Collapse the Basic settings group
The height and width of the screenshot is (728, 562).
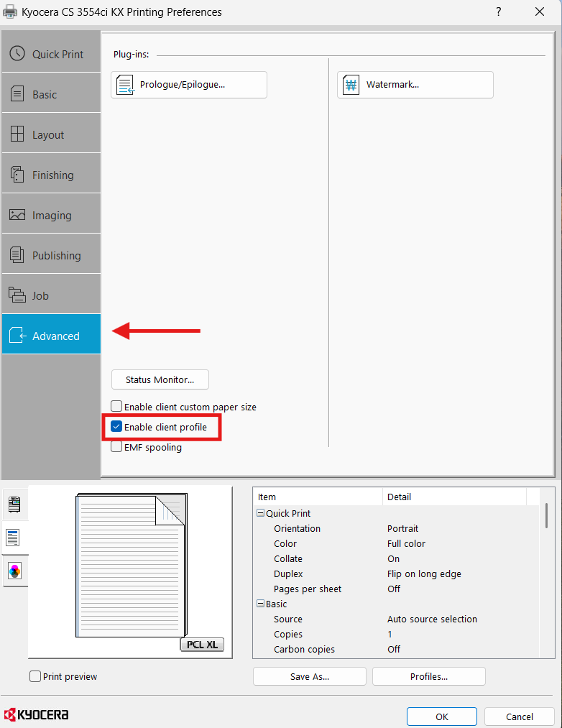pyautogui.click(x=261, y=604)
